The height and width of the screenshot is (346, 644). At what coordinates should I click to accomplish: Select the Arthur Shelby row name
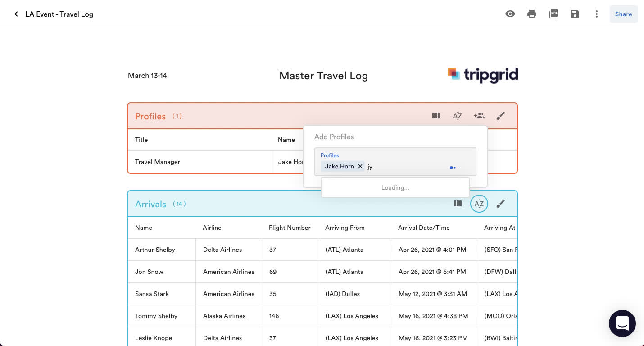pyautogui.click(x=155, y=250)
